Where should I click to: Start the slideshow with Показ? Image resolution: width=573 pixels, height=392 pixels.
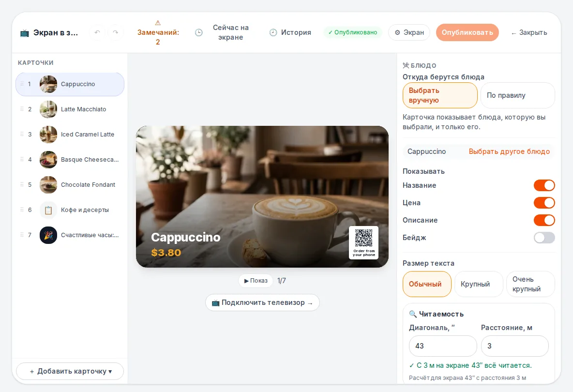click(x=256, y=281)
